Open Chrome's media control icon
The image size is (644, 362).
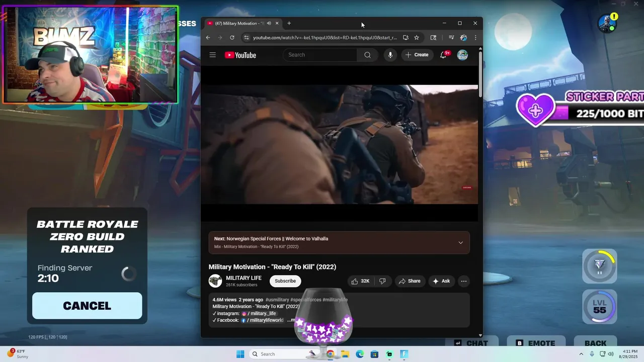[451, 38]
